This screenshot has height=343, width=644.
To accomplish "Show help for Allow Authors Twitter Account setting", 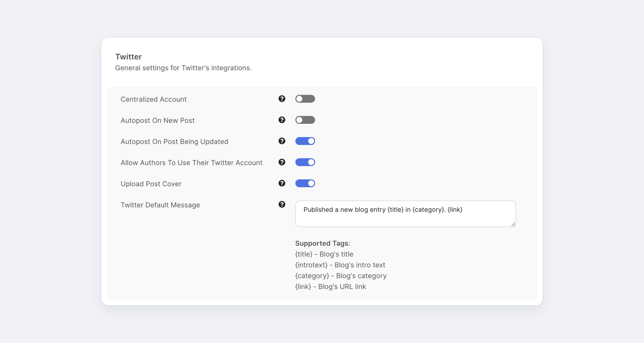I will (x=282, y=162).
